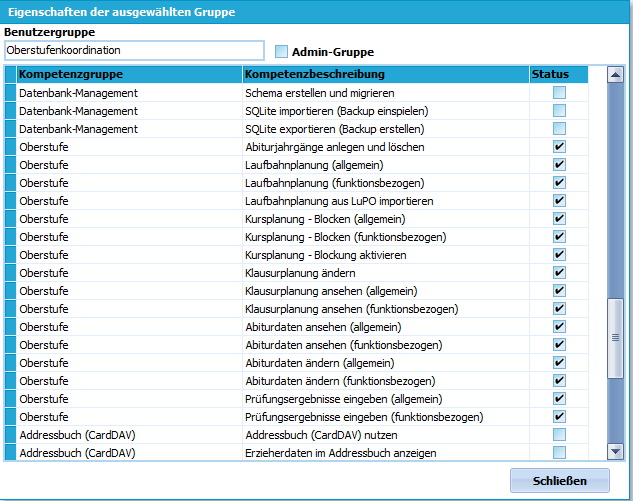Select 'Kursplanung - Blockung aktivieren' cell
This screenshot has width=633, height=501.
pos(386,255)
